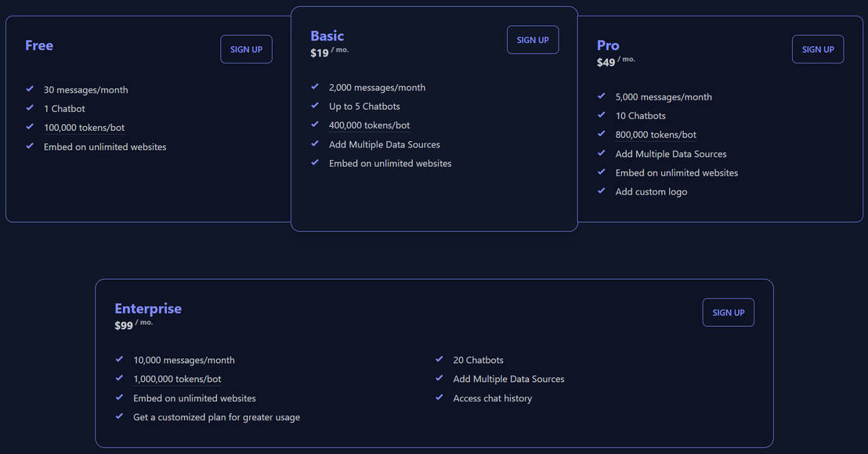Click the checkmark next to 2,000 messages/month
This screenshot has width=868, height=454.
click(315, 87)
